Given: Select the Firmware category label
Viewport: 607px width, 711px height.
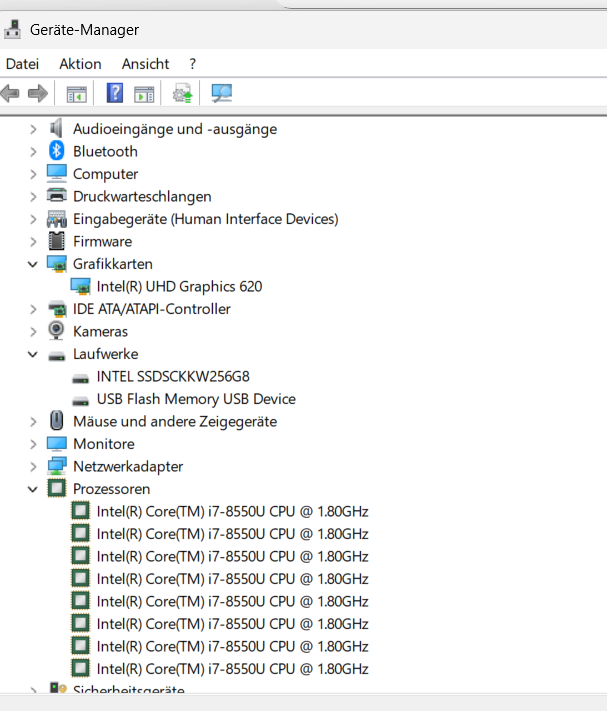Looking at the screenshot, I should coord(102,242).
